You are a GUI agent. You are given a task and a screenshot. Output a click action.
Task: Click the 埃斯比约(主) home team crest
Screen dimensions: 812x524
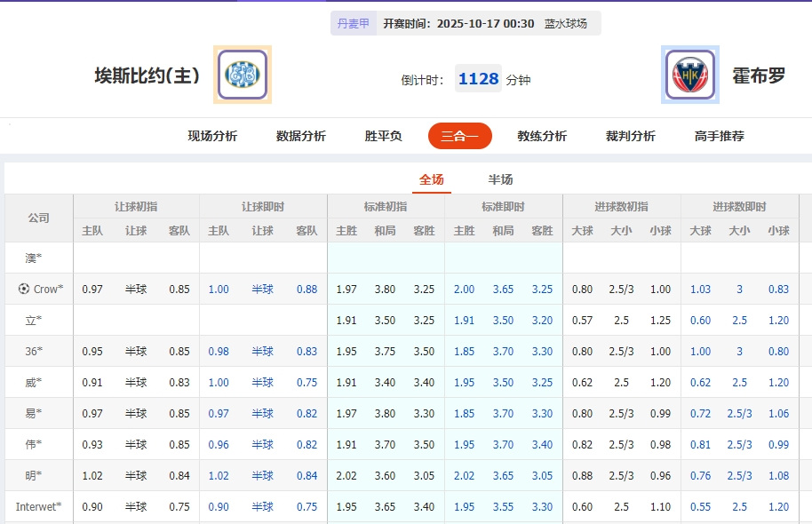[x=243, y=74]
